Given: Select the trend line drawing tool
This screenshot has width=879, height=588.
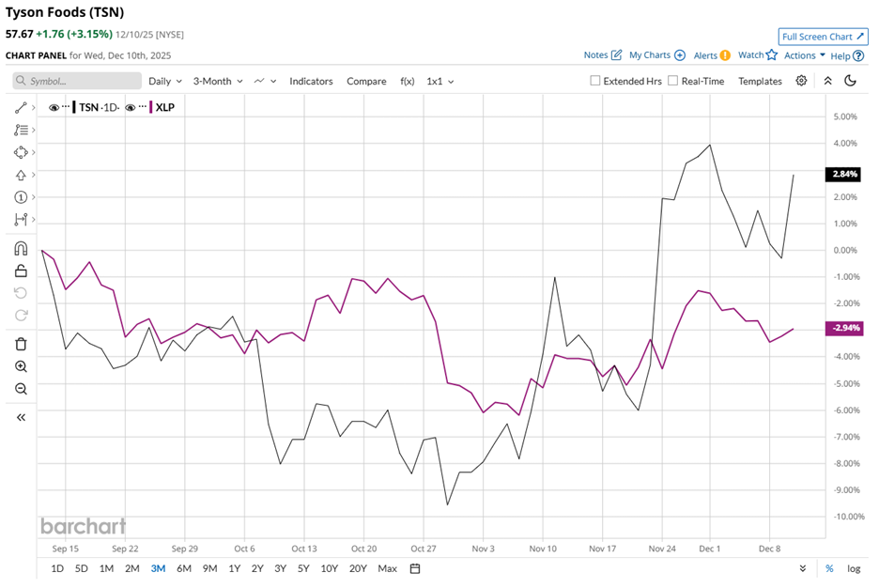Looking at the screenshot, I should [x=21, y=108].
